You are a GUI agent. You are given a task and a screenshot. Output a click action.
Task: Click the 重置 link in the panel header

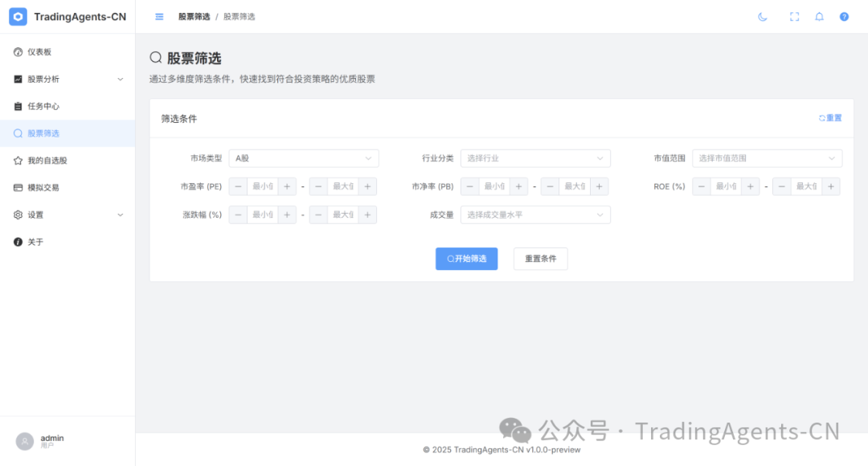830,118
